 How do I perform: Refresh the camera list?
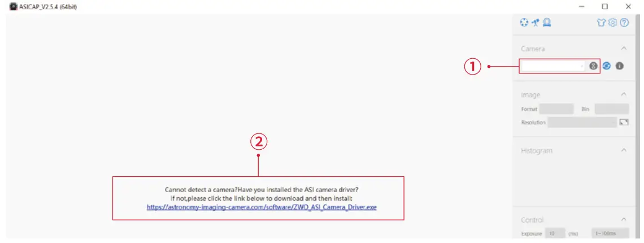(607, 66)
